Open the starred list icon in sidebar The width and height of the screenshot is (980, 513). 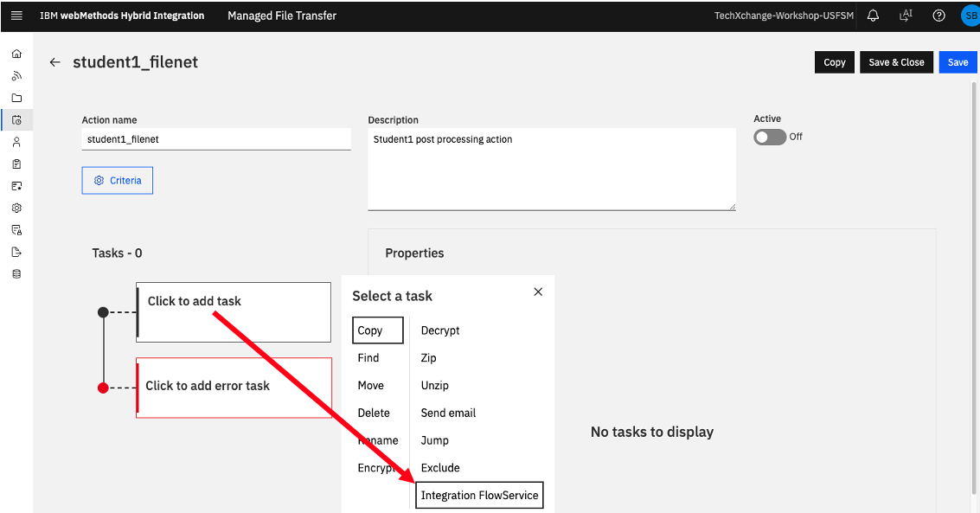[17, 186]
